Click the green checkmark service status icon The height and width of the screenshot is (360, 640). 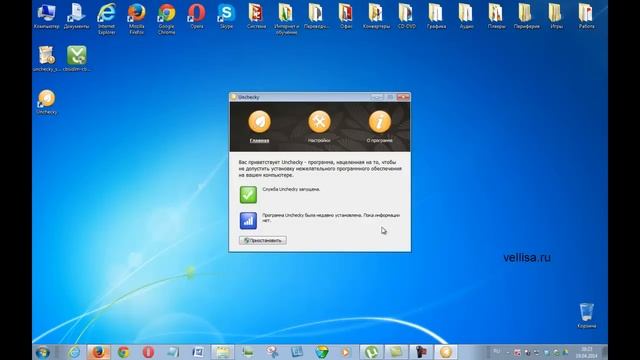point(248,195)
